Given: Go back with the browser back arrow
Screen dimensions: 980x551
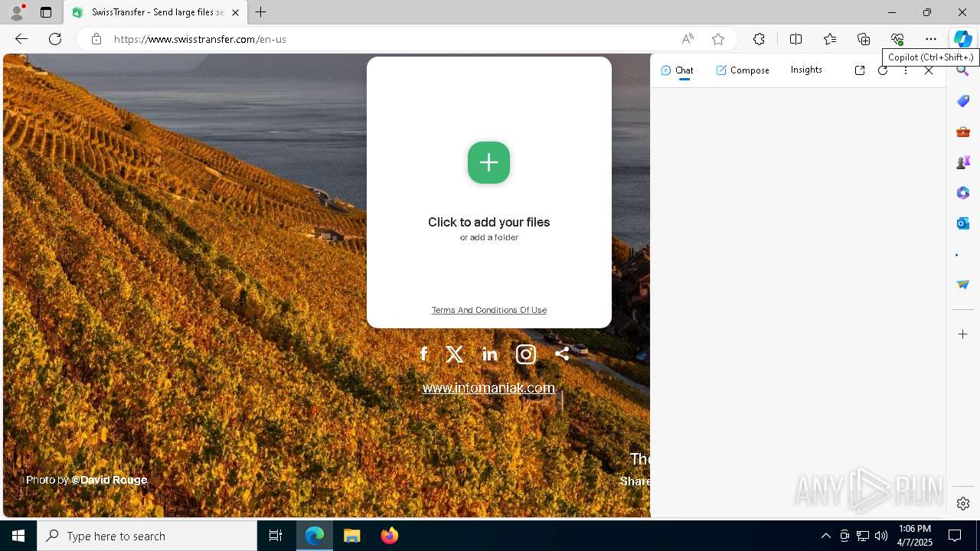Looking at the screenshot, I should [21, 39].
